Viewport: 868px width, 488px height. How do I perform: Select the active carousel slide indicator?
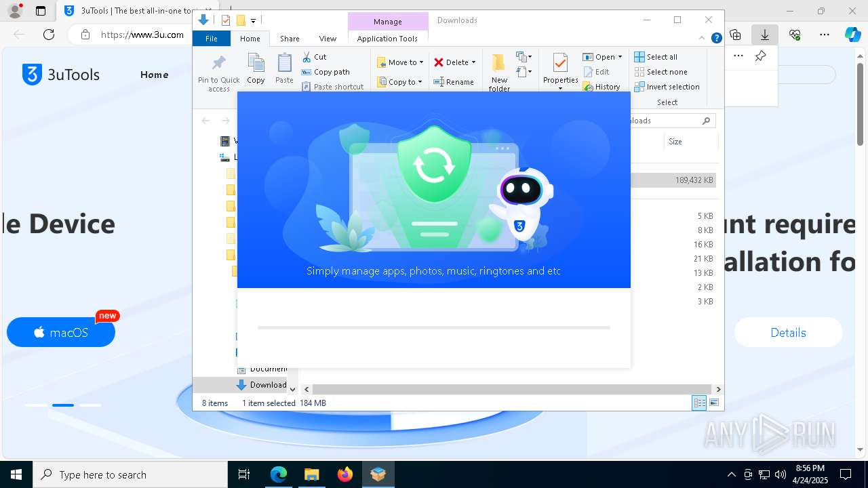63,405
